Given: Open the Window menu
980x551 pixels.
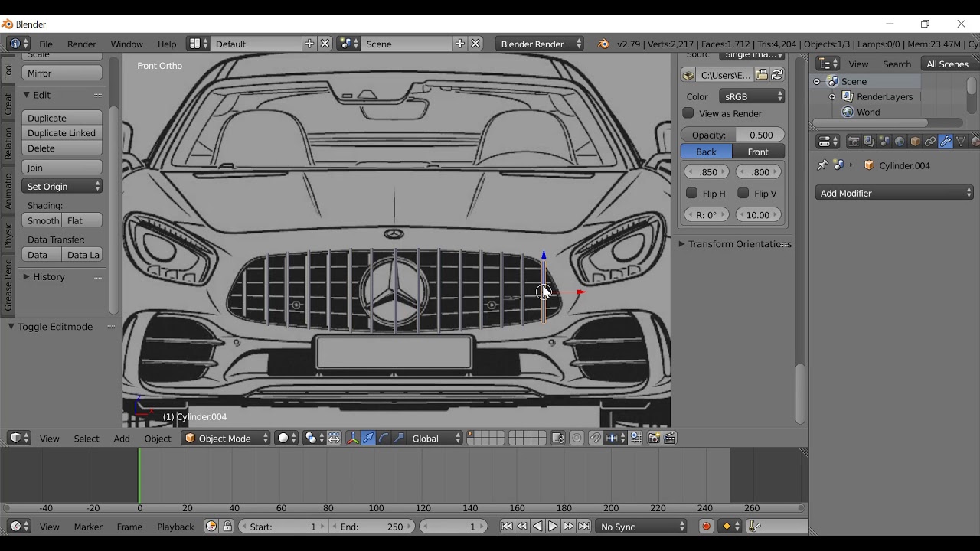Looking at the screenshot, I should (126, 44).
